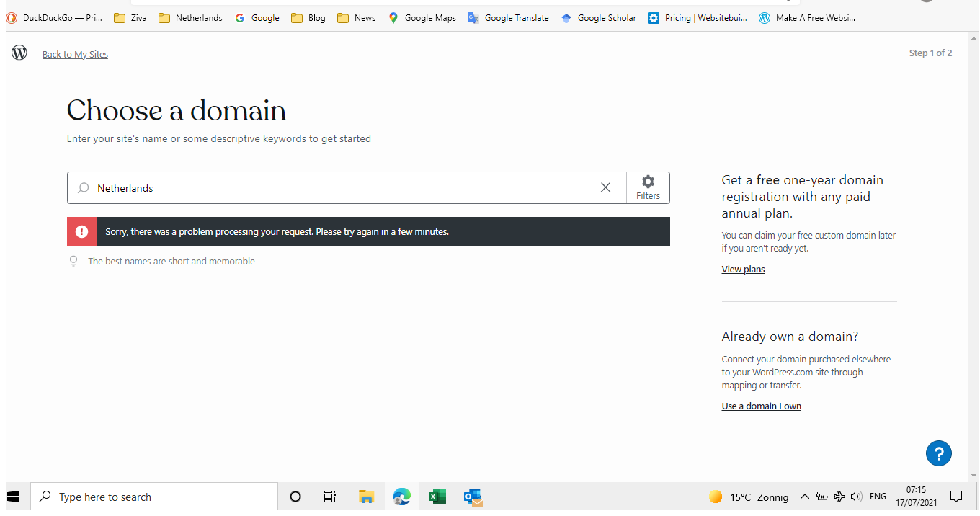Viewport: 980px width, 516px height.
Task: Open the Netherlands bookmarks folder
Action: pyautogui.click(x=190, y=18)
